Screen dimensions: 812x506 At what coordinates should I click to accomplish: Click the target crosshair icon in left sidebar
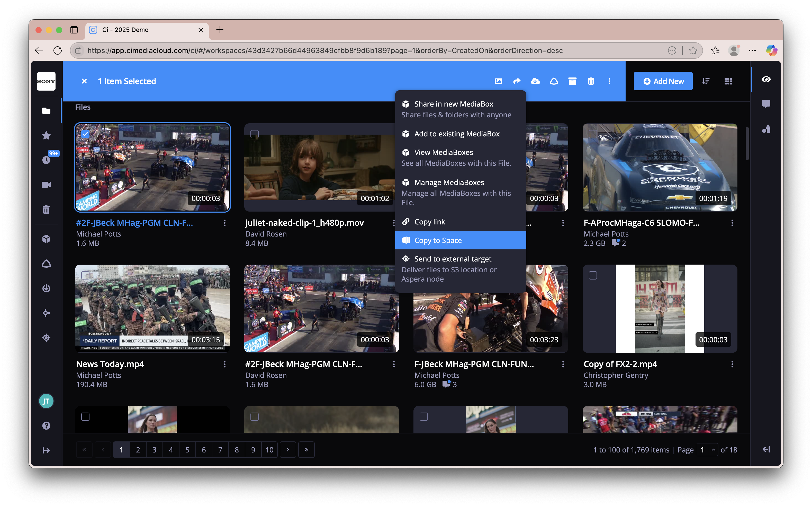pyautogui.click(x=46, y=338)
